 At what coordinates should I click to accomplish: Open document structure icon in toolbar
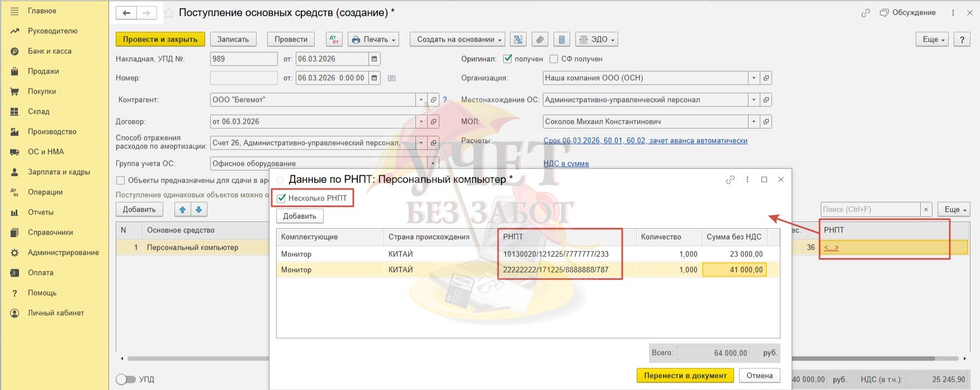click(518, 39)
